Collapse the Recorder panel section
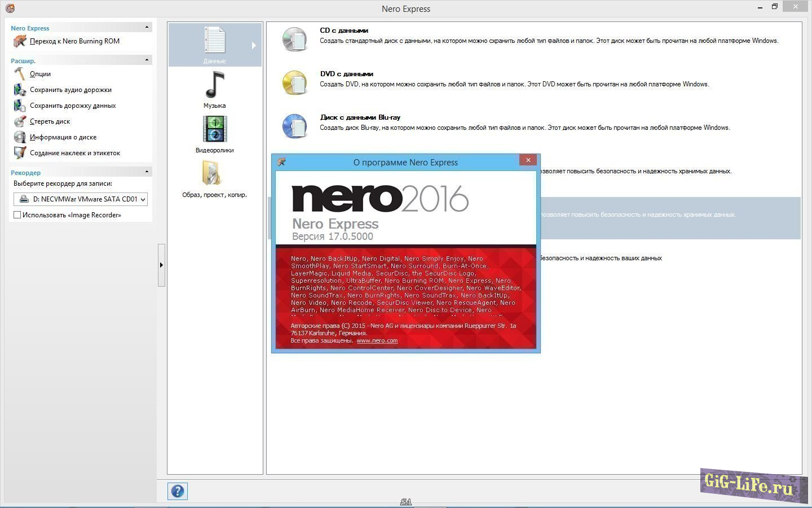Screen dimensions: 812x508 pos(147,172)
